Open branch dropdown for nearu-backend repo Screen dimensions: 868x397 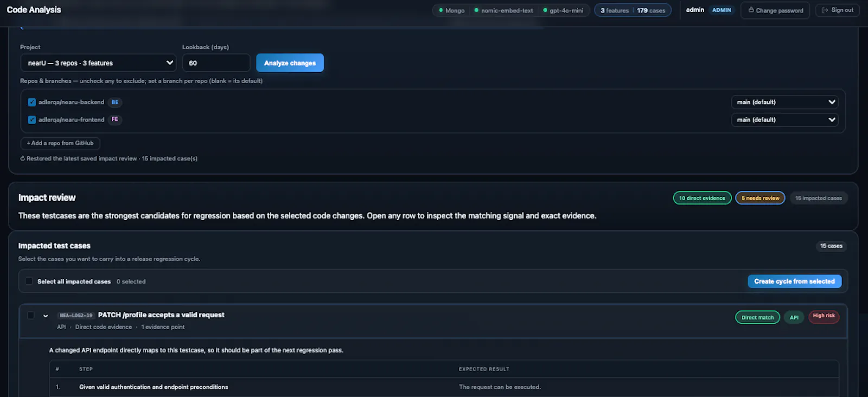784,102
